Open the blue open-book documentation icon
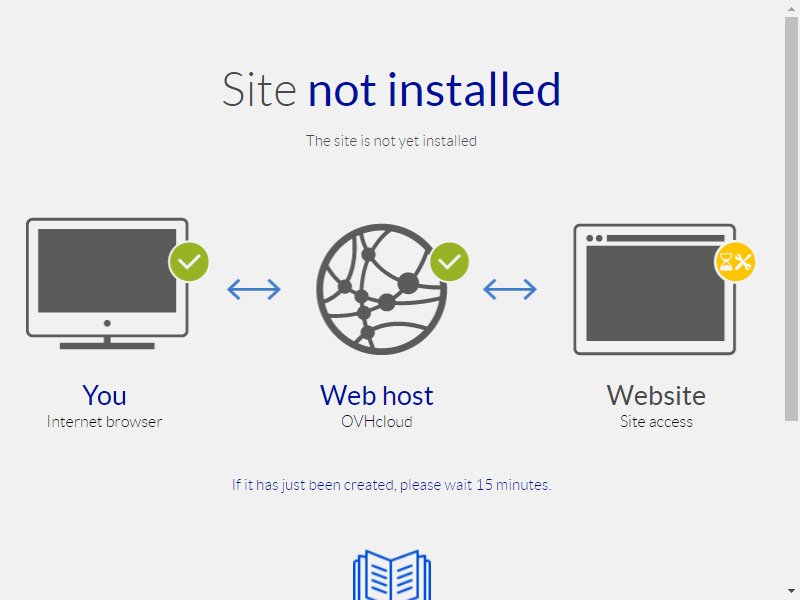 (392, 574)
